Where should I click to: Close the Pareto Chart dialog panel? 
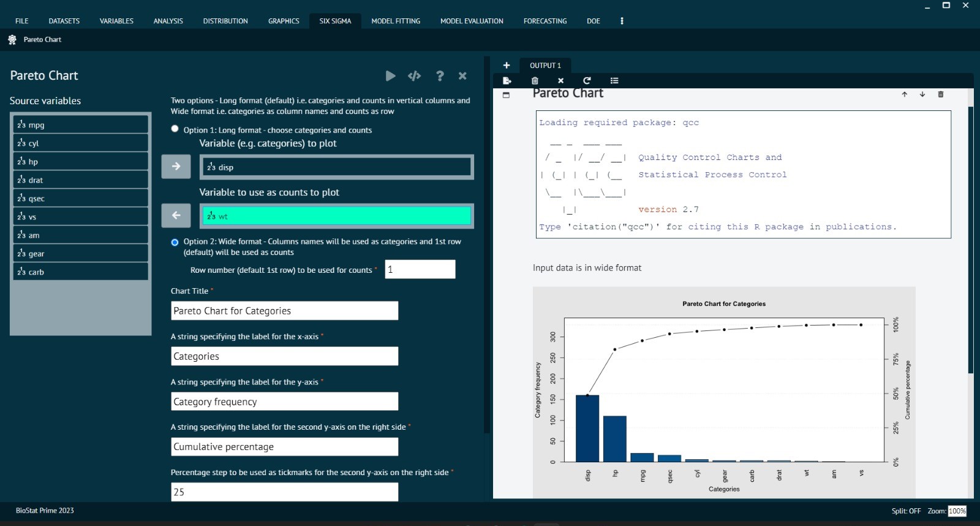coord(462,76)
